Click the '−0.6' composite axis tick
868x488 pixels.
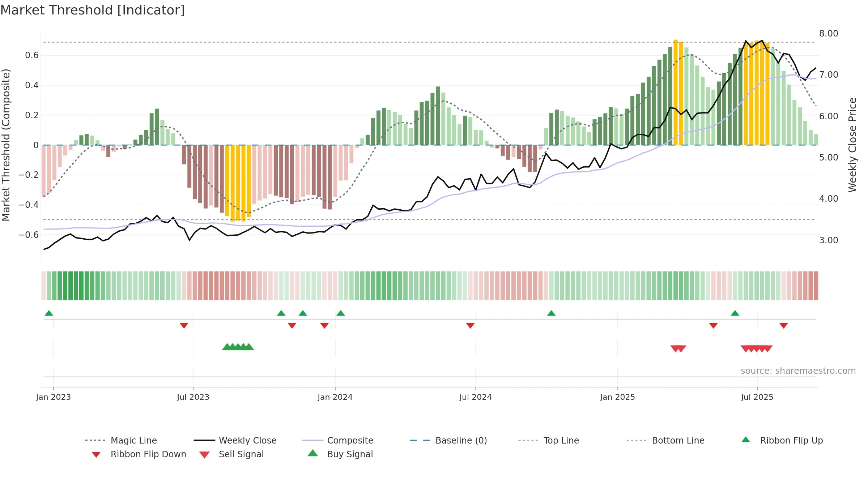28,235
